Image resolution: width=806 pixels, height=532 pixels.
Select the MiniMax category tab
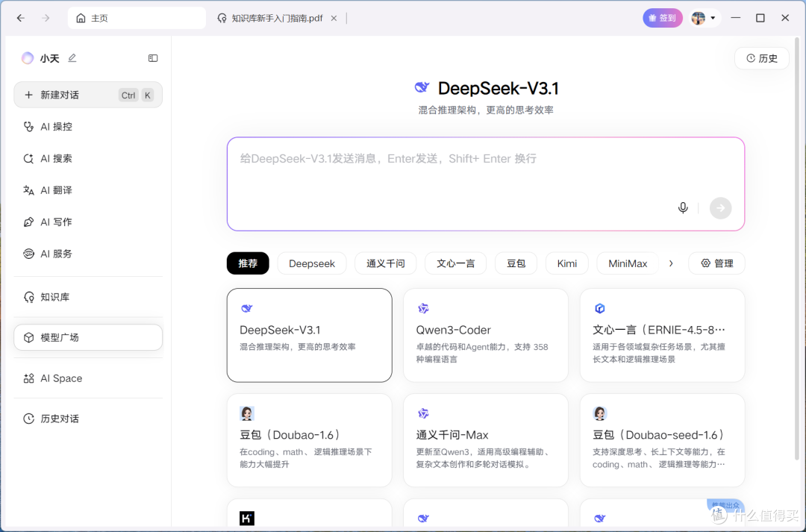628,263
